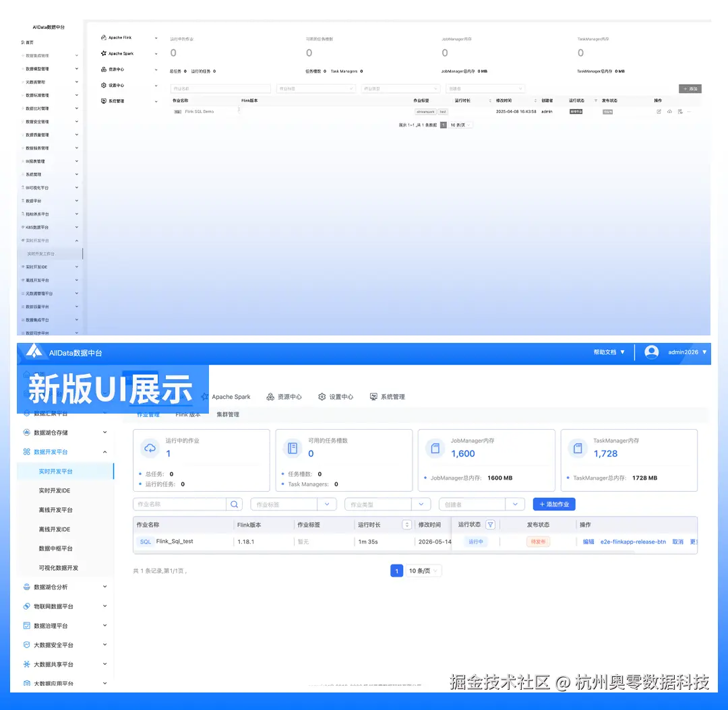The width and height of the screenshot is (728, 710).
Task: Open the admin2026 account dropdown
Action: 687,352
